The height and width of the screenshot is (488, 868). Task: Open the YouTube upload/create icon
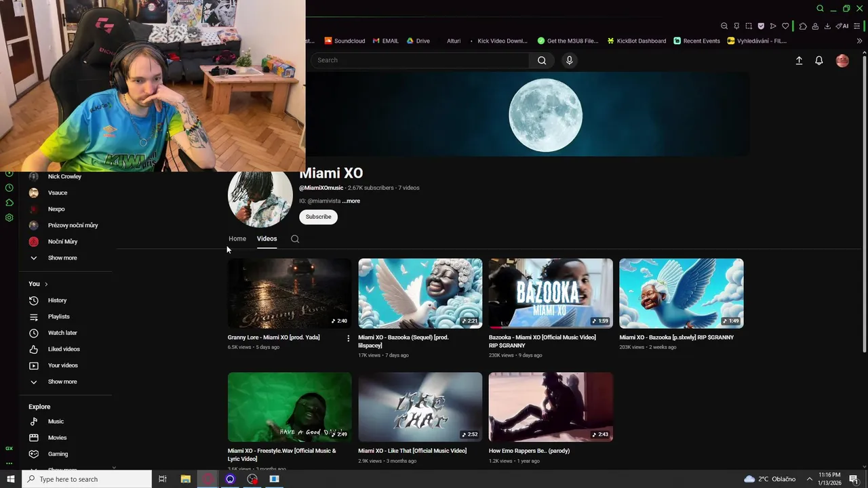coord(799,60)
